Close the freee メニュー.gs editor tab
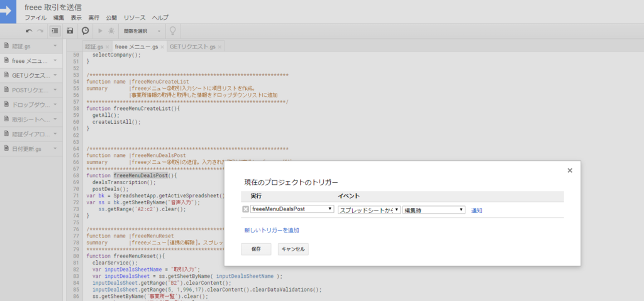This screenshot has width=644, height=301. (x=162, y=47)
